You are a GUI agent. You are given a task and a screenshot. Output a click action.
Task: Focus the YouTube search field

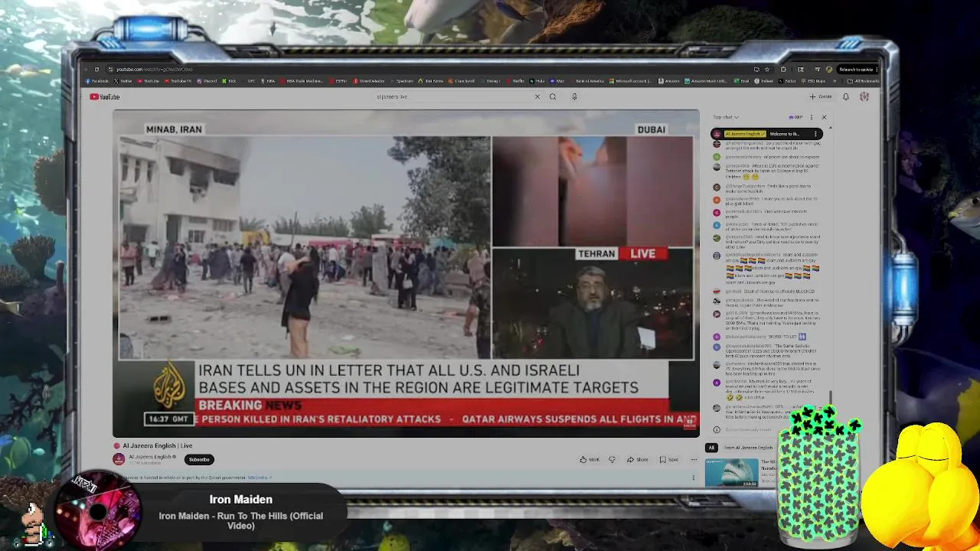[x=452, y=96]
